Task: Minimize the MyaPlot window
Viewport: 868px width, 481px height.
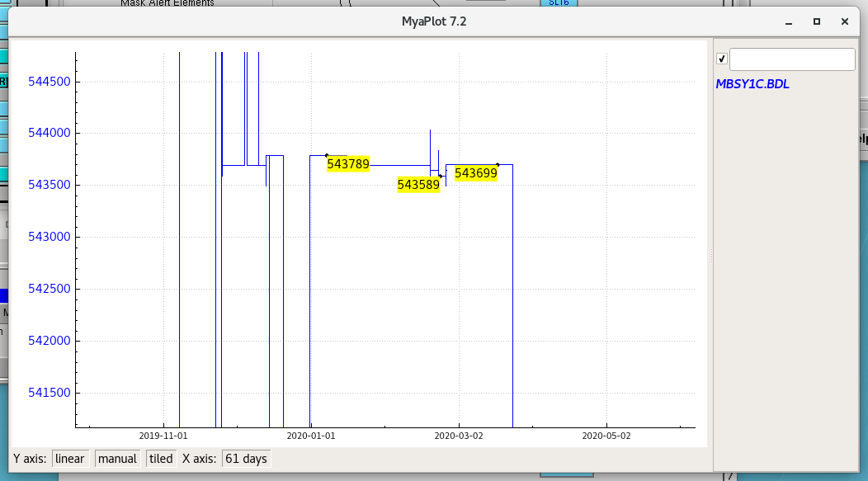Action: (x=788, y=21)
